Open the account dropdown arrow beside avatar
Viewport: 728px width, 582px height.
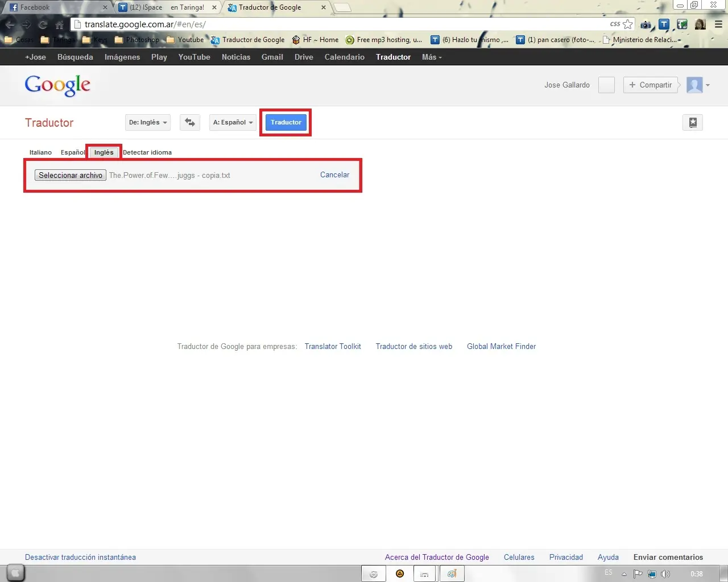(708, 85)
